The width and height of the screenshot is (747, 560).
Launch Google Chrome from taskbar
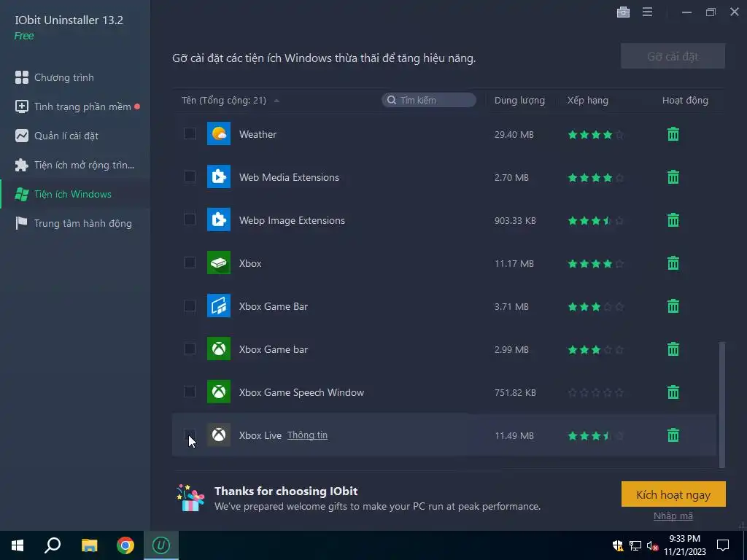125,545
